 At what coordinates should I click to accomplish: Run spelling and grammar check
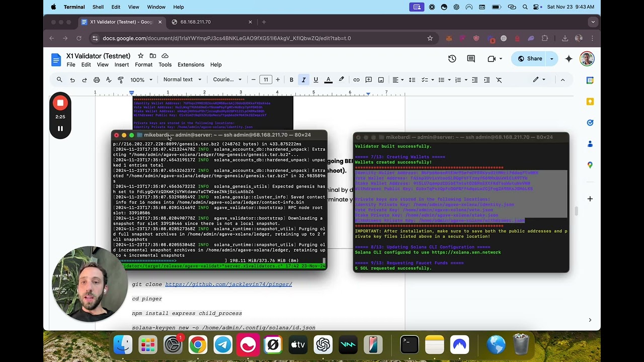(x=109, y=79)
